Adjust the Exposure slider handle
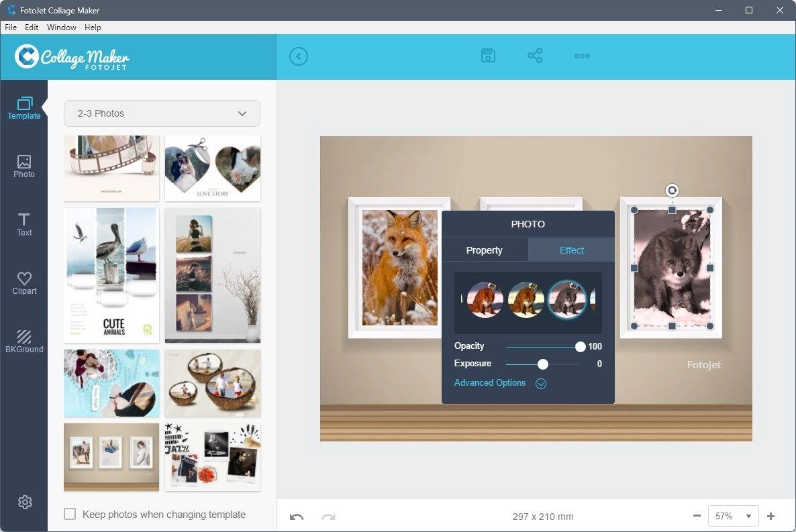 (543, 364)
